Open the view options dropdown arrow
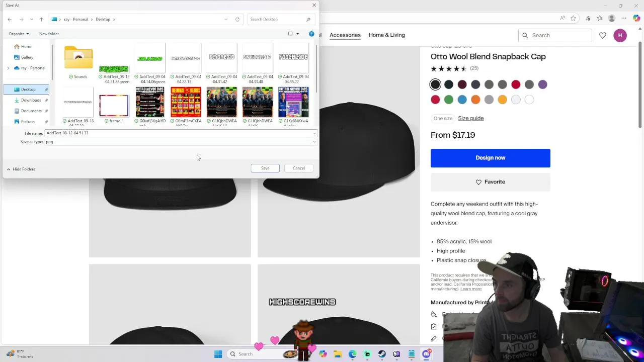The width and height of the screenshot is (644, 362). 297,34
